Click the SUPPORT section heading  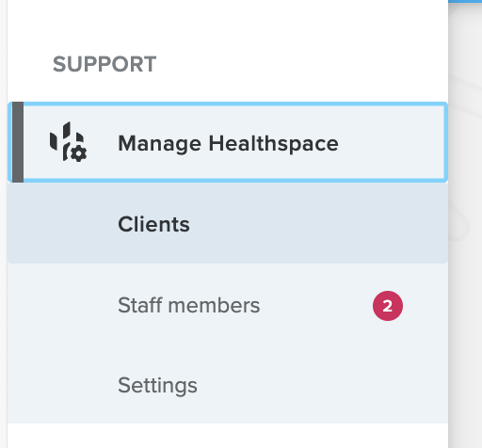pos(104,64)
